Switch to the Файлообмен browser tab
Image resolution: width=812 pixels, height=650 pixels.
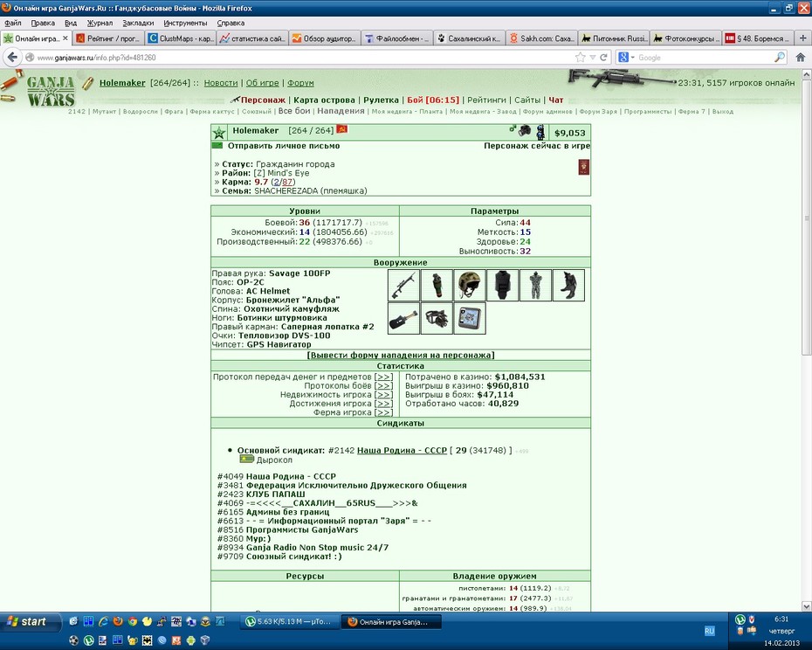click(x=396, y=38)
